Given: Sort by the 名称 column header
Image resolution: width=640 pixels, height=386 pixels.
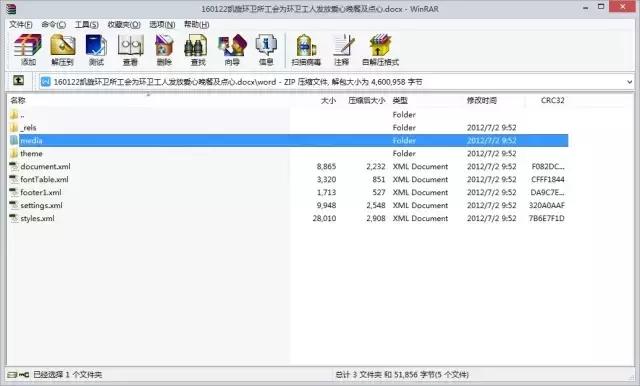Looking at the screenshot, I should [18, 100].
